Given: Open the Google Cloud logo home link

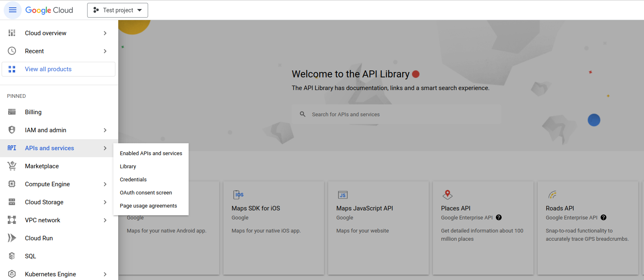Looking at the screenshot, I should coord(49,10).
